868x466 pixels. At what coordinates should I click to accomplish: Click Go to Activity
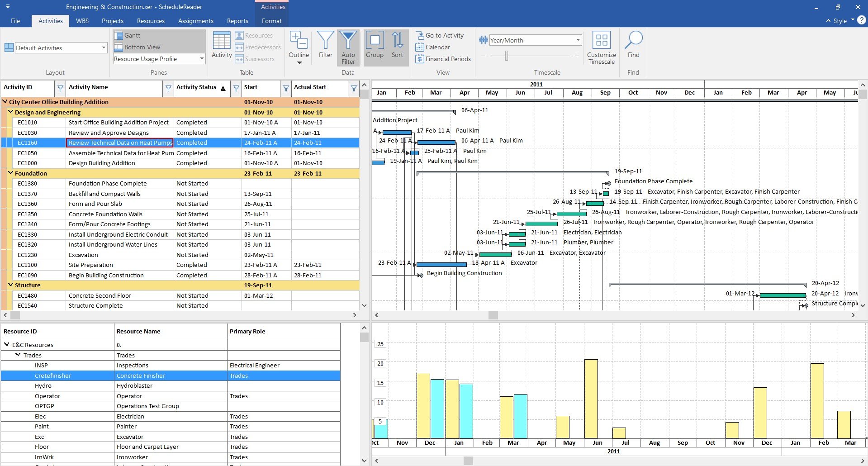(440, 35)
